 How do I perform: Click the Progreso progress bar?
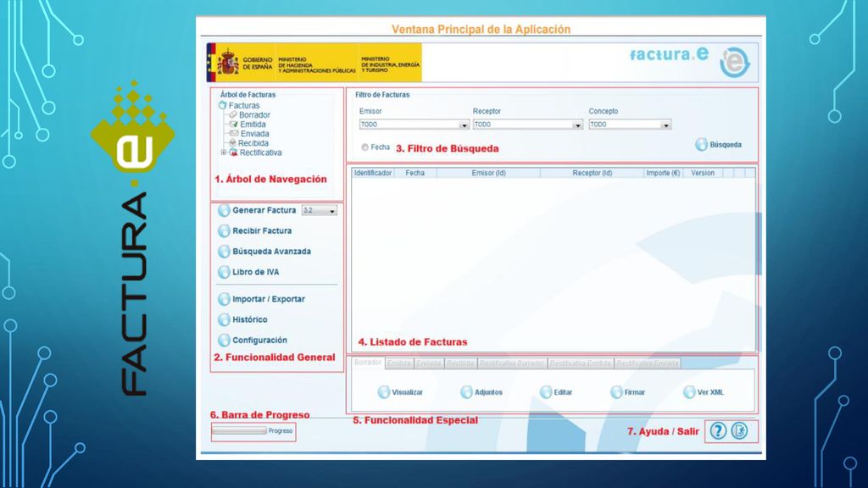pos(239,430)
